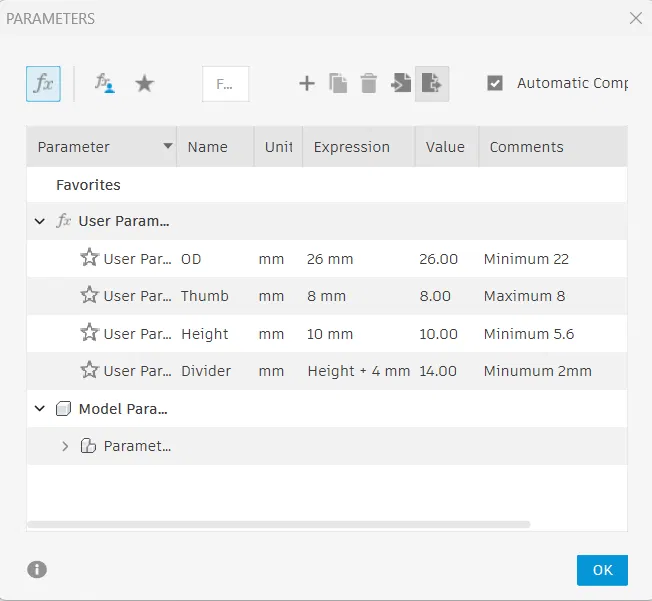The height and width of the screenshot is (601, 652).
Task: Open the info icon at bottom left
Action: pyautogui.click(x=37, y=570)
